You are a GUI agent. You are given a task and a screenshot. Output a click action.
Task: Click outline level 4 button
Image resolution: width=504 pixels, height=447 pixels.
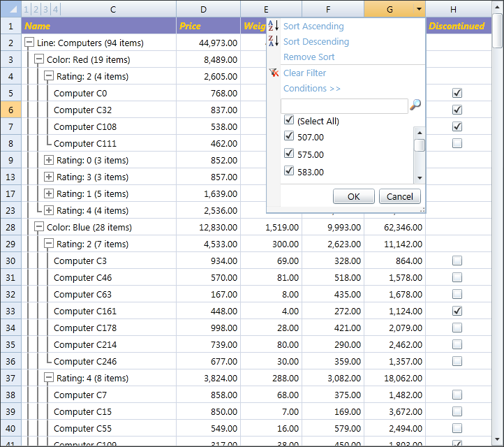pos(55,9)
